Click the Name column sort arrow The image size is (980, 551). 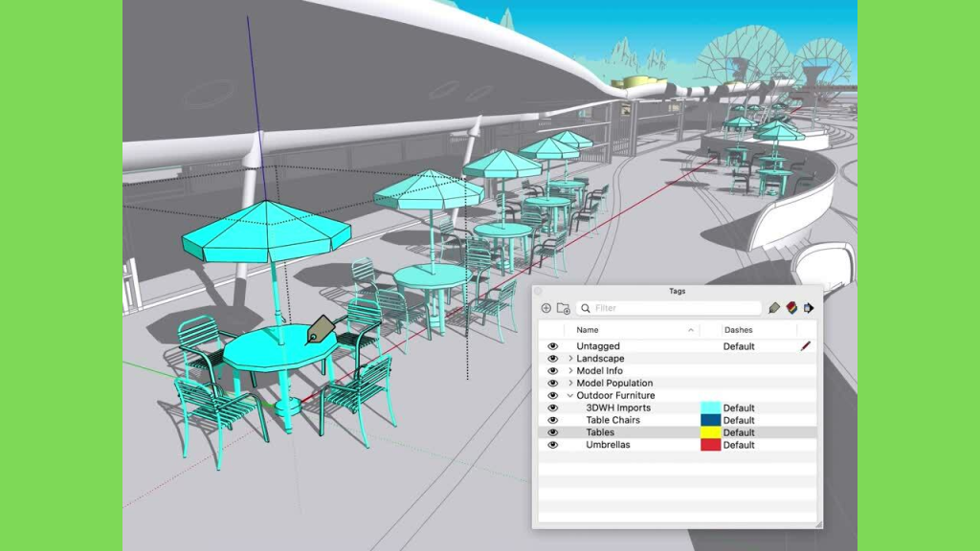pos(691,330)
